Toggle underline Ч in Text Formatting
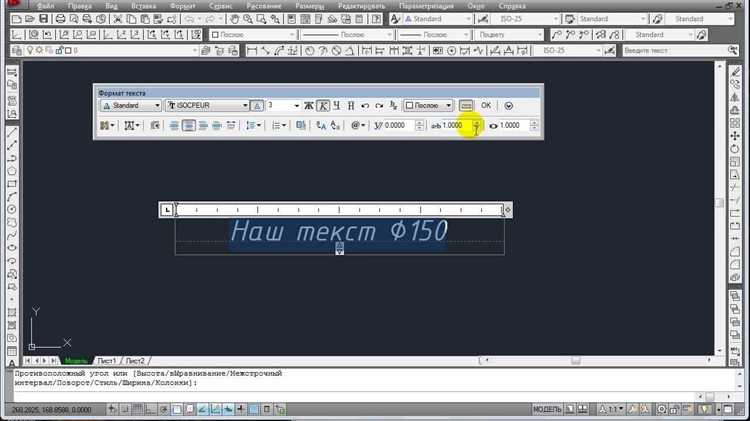Viewport: 750px width, 421px height. click(x=337, y=106)
